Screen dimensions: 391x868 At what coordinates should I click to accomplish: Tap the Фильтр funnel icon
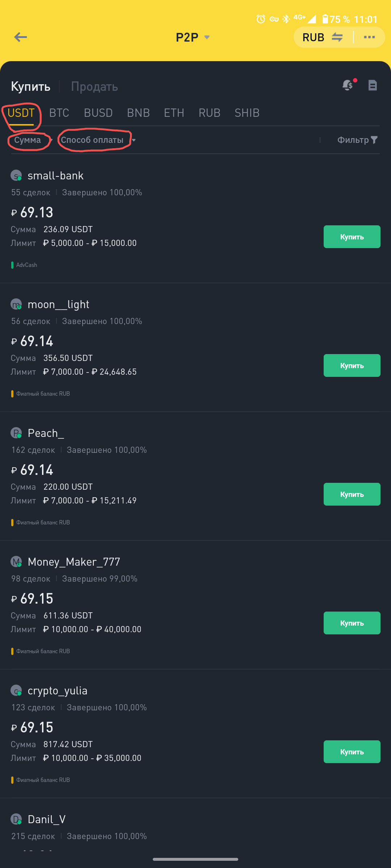[x=374, y=140]
